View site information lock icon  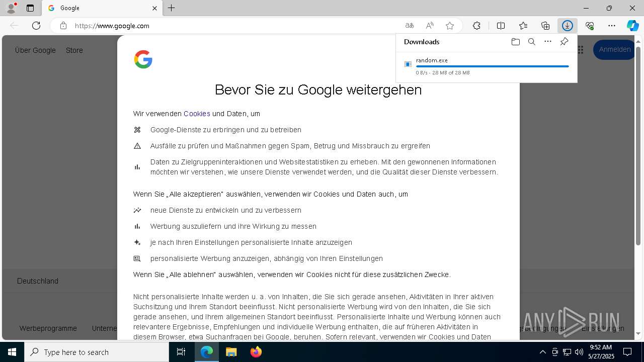63,26
